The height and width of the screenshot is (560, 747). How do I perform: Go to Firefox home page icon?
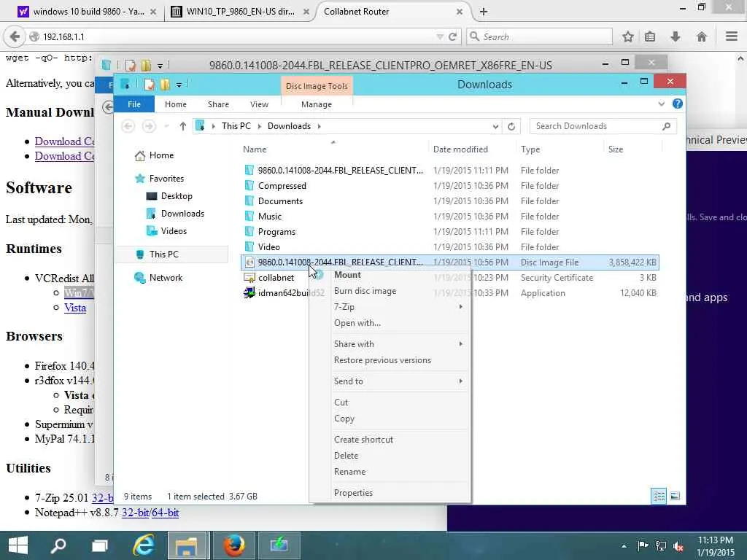click(701, 36)
